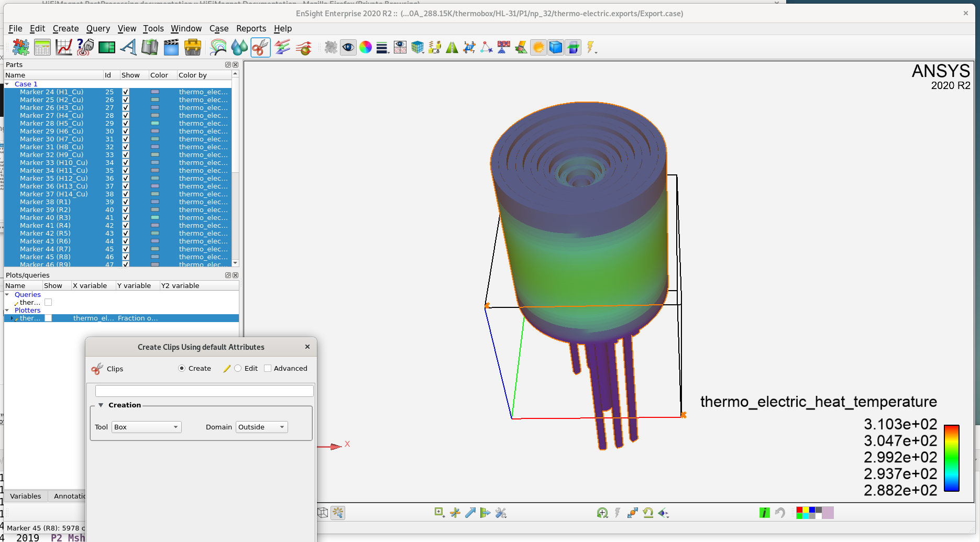The width and height of the screenshot is (980, 542).
Task: Select the Text annotation letter A icon
Action: [x=128, y=48]
